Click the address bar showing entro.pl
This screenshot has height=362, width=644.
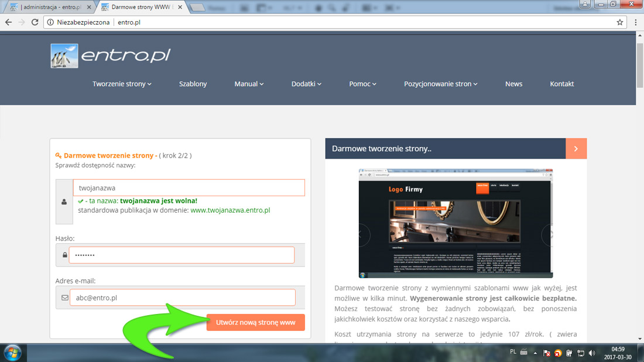pos(335,22)
